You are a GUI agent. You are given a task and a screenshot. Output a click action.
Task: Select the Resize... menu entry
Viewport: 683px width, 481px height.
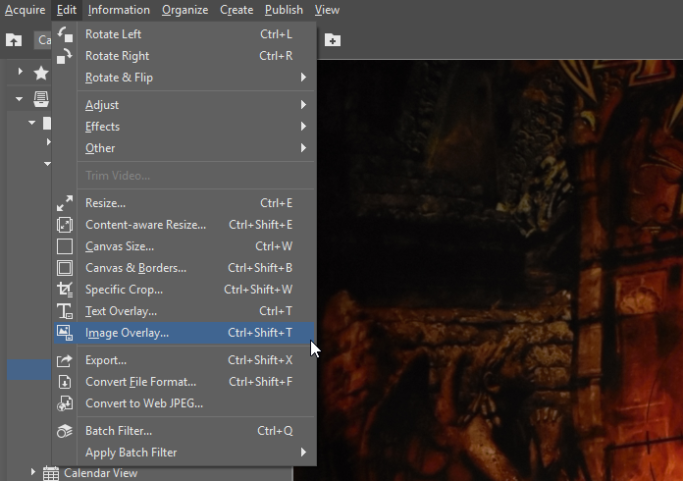pyautogui.click(x=184, y=203)
